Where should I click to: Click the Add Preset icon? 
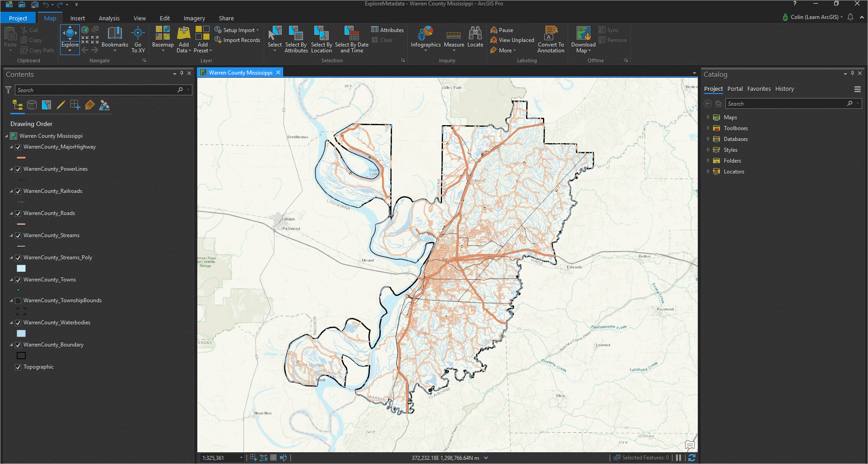(x=202, y=33)
